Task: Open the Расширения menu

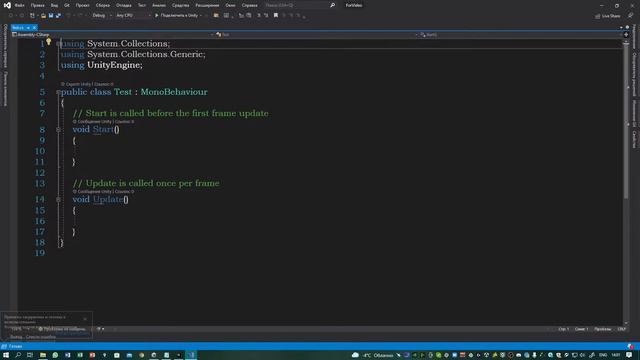Action: click(207, 5)
